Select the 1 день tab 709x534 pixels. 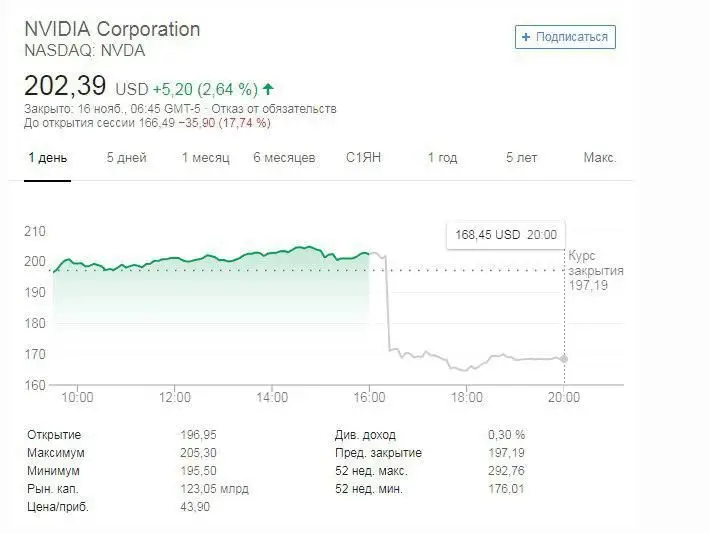48,158
